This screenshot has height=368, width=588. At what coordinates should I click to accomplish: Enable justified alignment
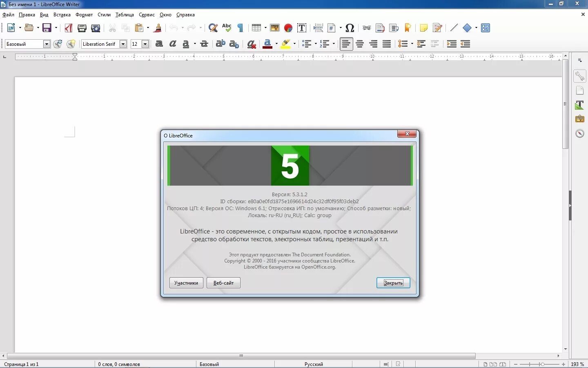click(x=387, y=44)
